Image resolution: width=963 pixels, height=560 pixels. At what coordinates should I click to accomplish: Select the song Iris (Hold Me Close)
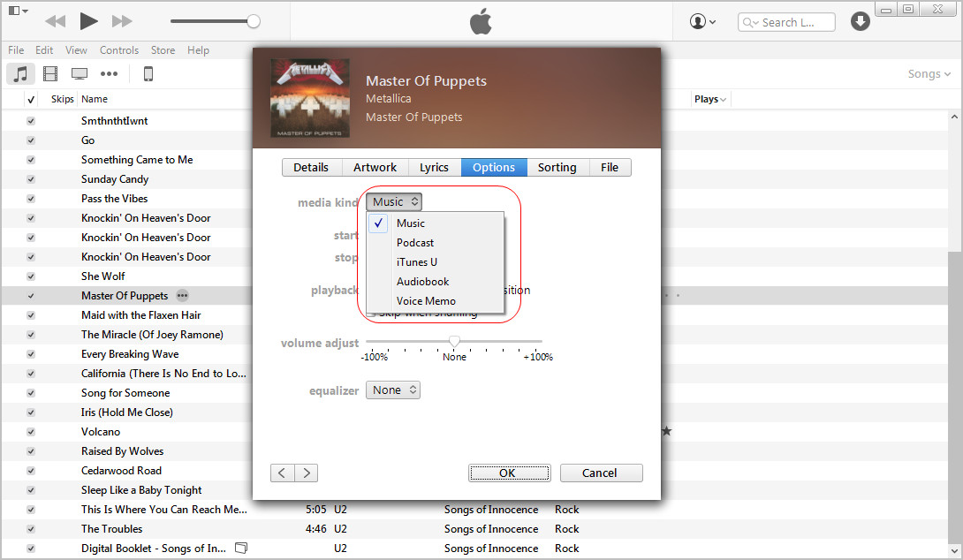(127, 412)
